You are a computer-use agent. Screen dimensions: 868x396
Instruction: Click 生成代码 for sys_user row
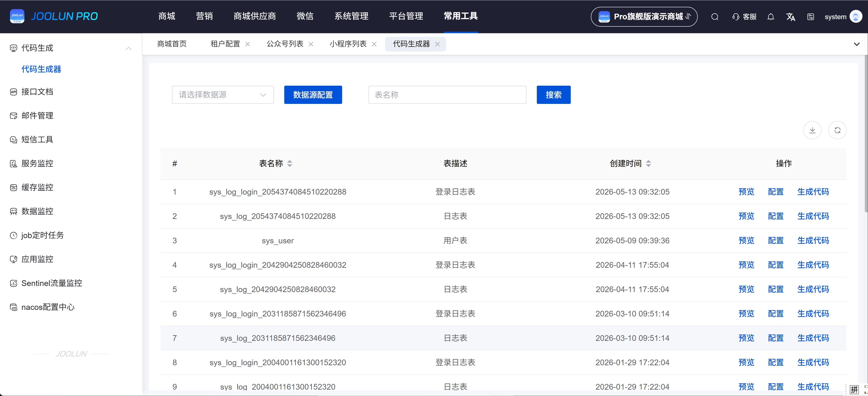[x=813, y=241]
